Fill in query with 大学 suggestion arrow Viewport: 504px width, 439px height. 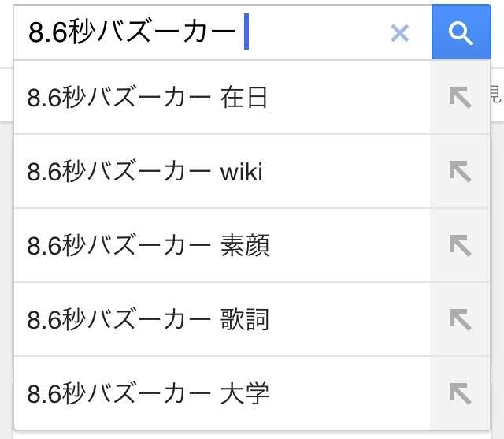coord(460,393)
